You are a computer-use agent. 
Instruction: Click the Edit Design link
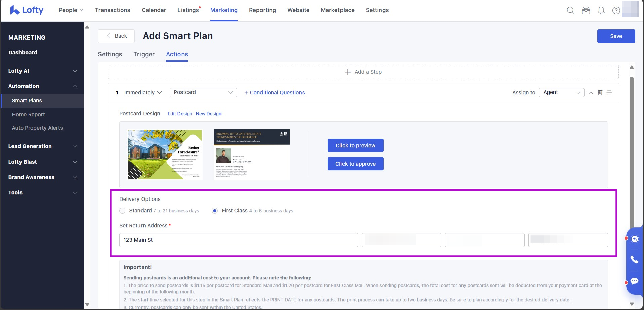click(x=180, y=114)
